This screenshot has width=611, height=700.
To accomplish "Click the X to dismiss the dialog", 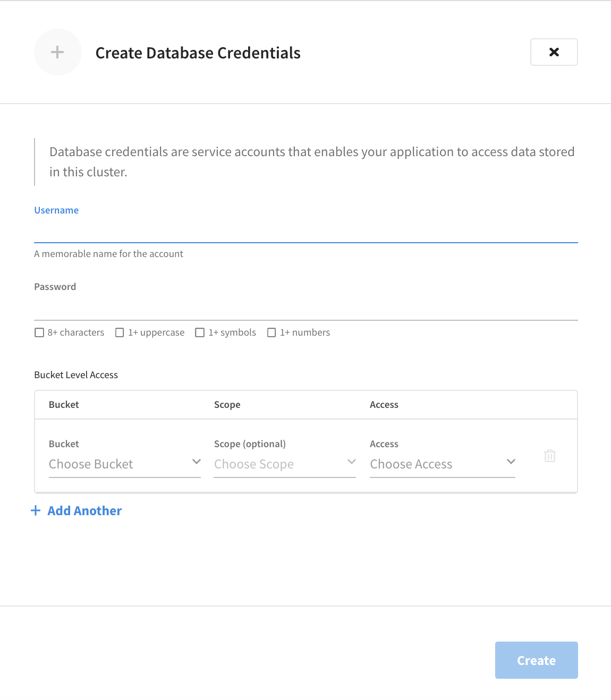I will click(x=554, y=52).
